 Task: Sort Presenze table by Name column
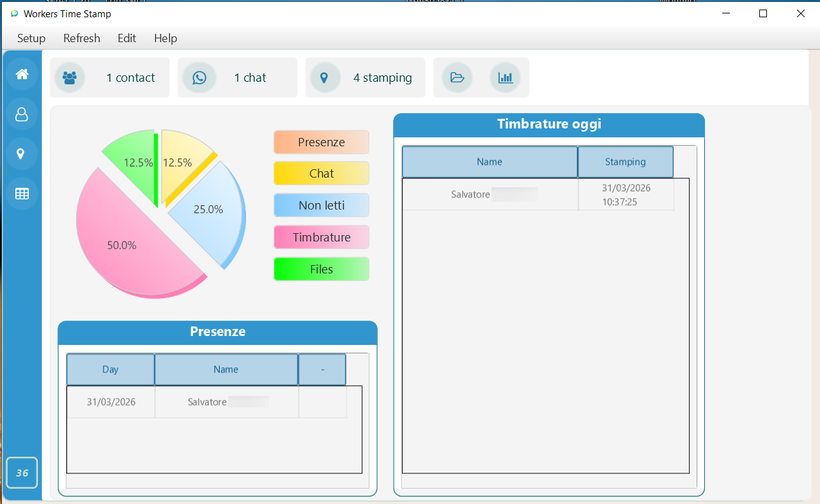point(226,369)
